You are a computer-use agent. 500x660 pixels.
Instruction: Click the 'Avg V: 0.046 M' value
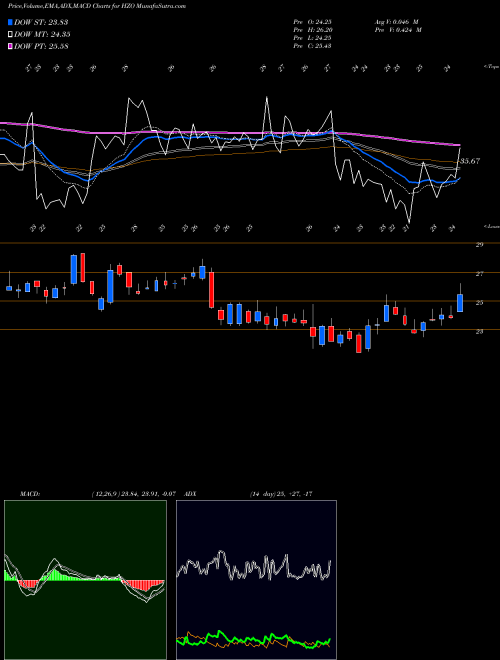(396, 22)
